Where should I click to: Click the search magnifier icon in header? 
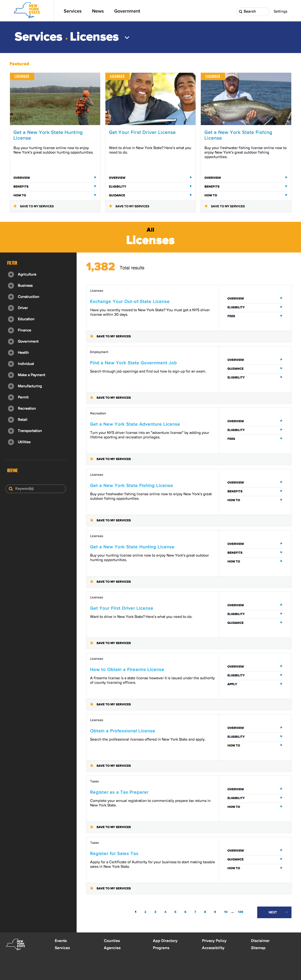[x=241, y=11]
